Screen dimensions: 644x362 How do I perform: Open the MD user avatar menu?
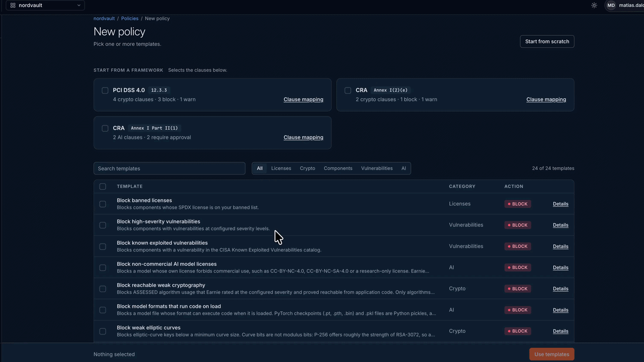[x=611, y=6]
